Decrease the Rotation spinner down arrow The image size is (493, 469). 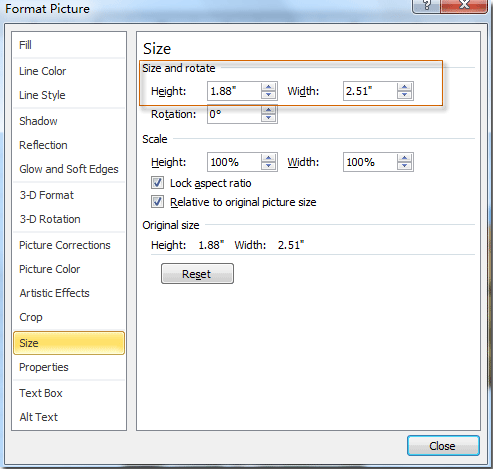point(268,118)
